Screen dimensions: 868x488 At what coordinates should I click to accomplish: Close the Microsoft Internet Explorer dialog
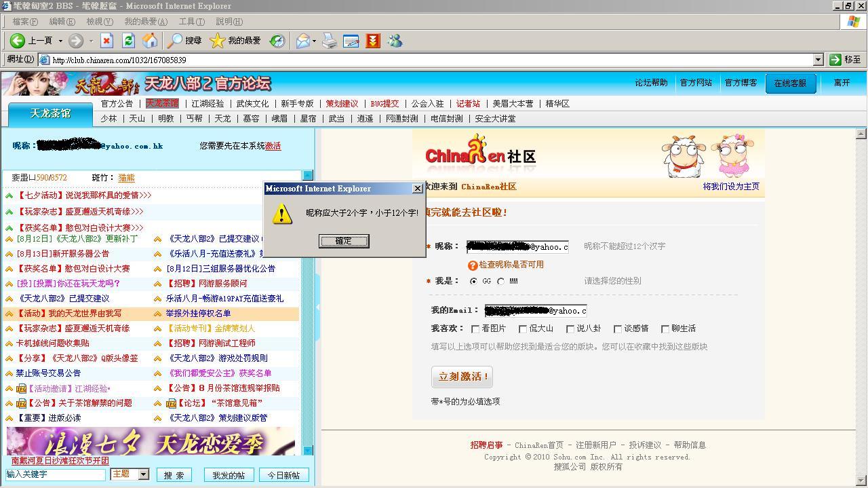(x=417, y=189)
